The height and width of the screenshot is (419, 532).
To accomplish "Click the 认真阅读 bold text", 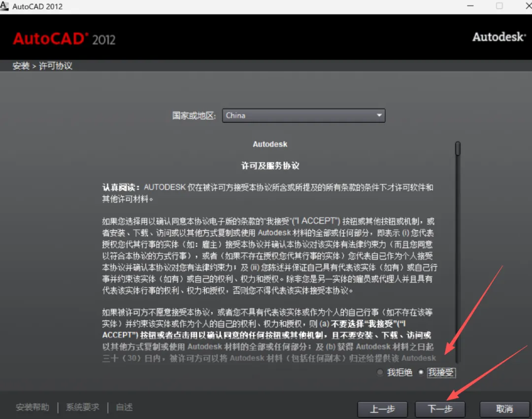I will tap(121, 187).
